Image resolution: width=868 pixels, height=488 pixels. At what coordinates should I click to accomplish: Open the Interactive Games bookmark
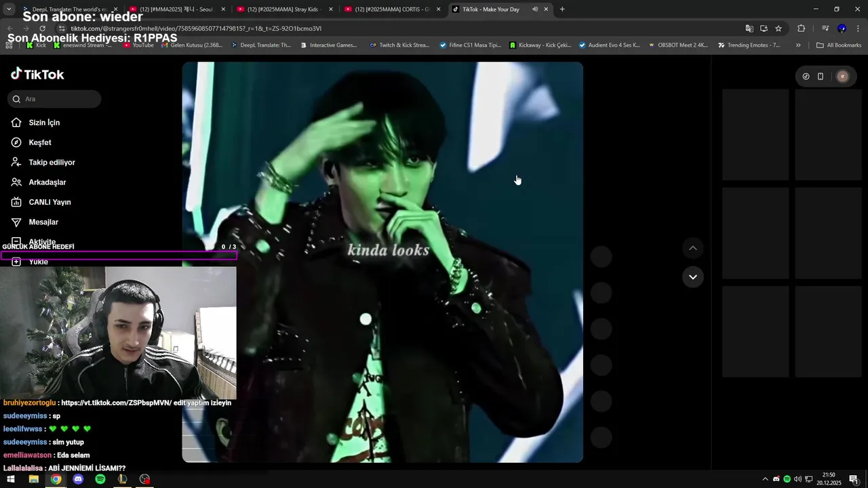pyautogui.click(x=328, y=45)
